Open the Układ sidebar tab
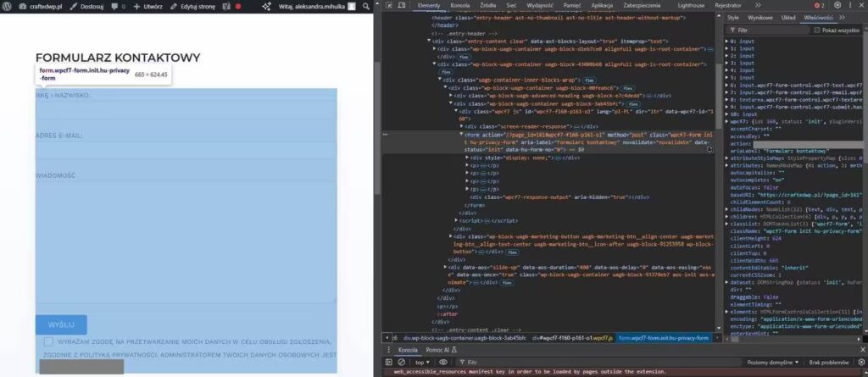The height and width of the screenshot is (377, 868). pos(788,17)
